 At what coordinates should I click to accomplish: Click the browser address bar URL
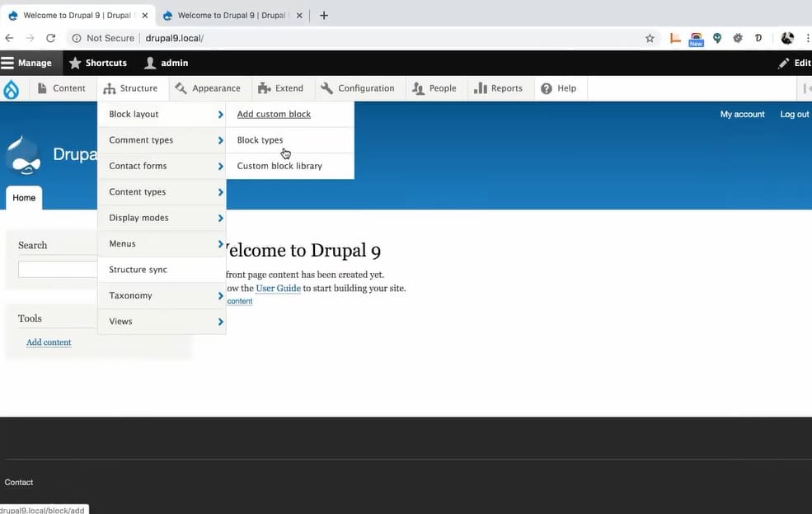click(175, 38)
